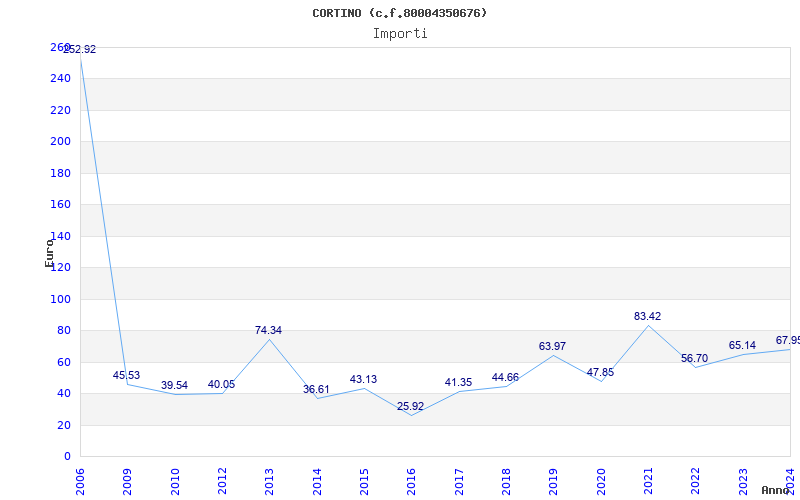Click the Euro y-axis title

coord(49,254)
